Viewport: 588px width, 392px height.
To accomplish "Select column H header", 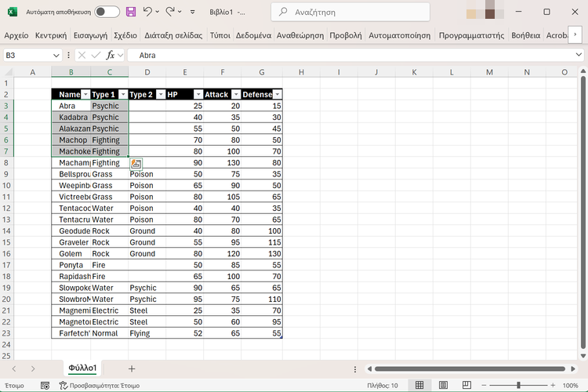I will pos(301,72).
